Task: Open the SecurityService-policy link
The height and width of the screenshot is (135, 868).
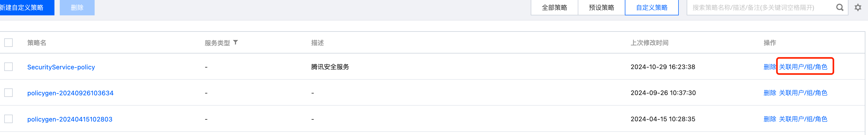Action: pyautogui.click(x=61, y=67)
